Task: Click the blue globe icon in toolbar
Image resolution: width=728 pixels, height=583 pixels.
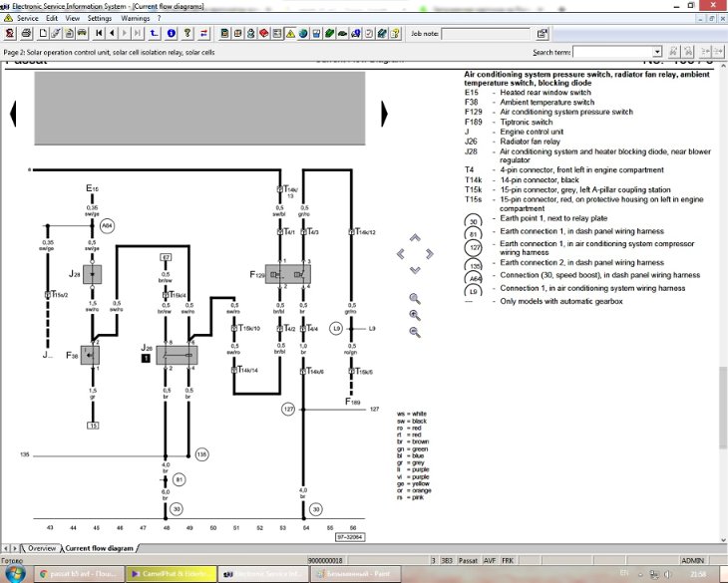Action: point(303,34)
